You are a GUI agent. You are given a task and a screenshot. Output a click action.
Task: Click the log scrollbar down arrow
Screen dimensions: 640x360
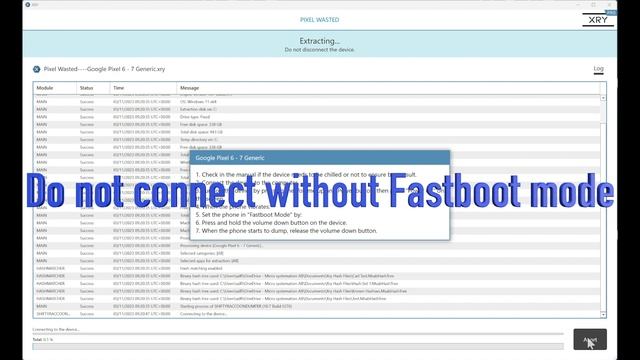[x=603, y=315]
